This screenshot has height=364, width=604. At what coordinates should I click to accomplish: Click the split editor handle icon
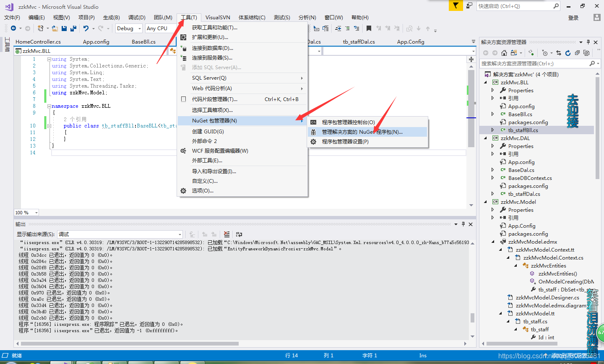[x=471, y=60]
